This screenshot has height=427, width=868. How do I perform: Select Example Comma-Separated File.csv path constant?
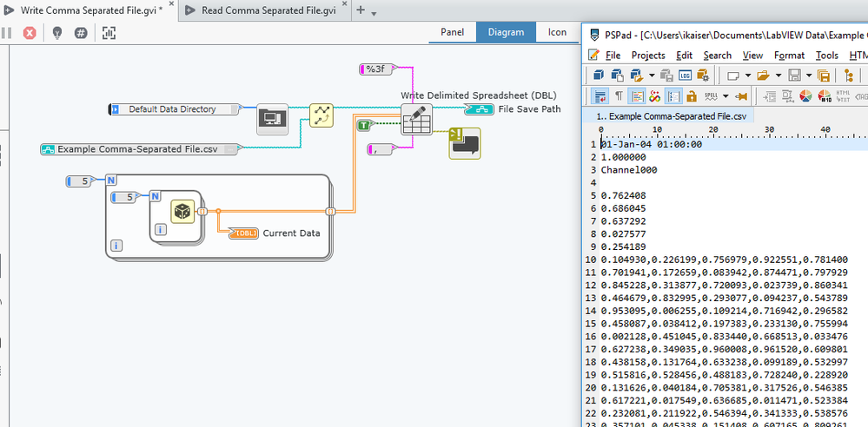click(x=142, y=148)
